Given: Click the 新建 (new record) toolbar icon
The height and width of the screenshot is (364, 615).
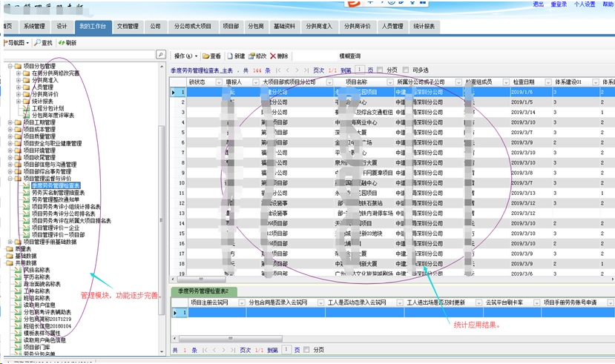Looking at the screenshot, I should pos(230,56).
